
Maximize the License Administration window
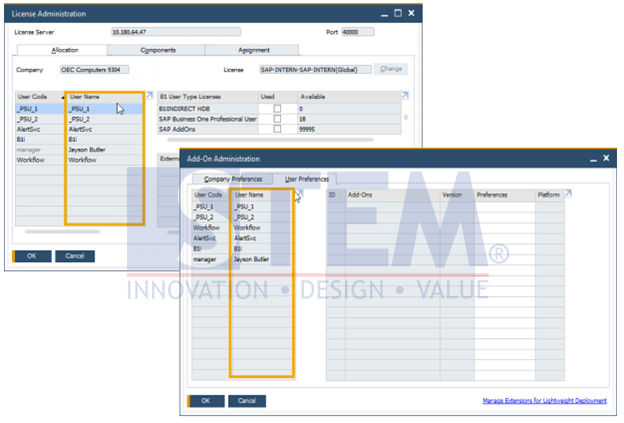[398, 13]
